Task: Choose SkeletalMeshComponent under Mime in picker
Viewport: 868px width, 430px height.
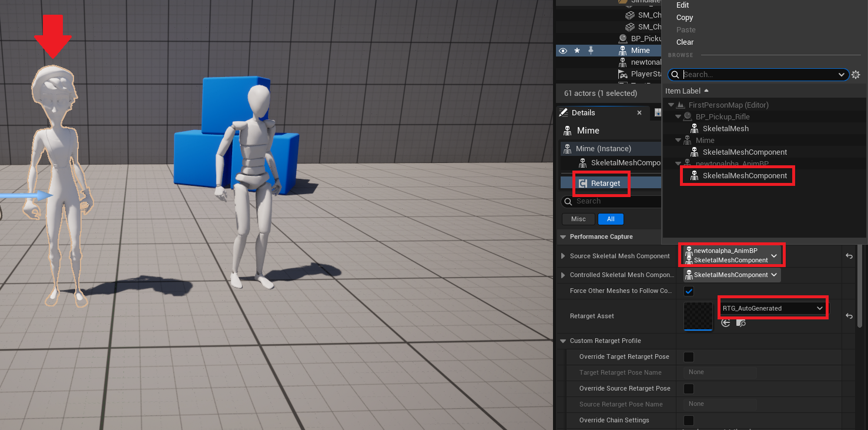Action: point(745,152)
